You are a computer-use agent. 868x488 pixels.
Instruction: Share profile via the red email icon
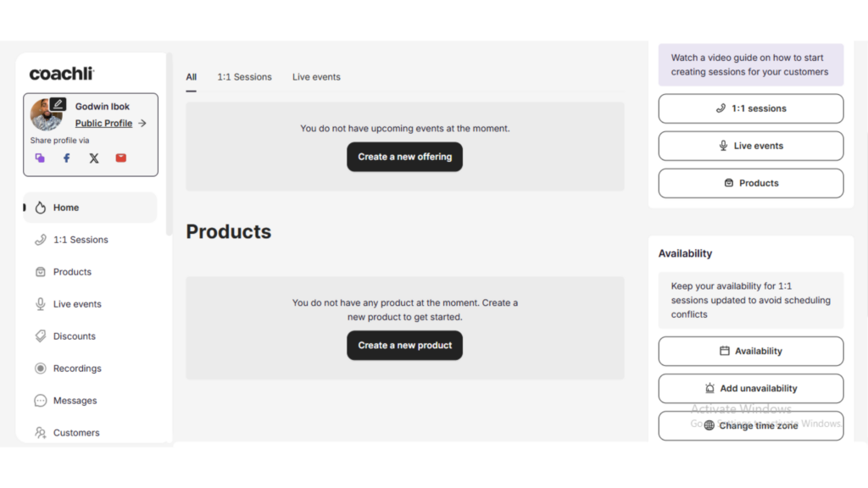120,158
